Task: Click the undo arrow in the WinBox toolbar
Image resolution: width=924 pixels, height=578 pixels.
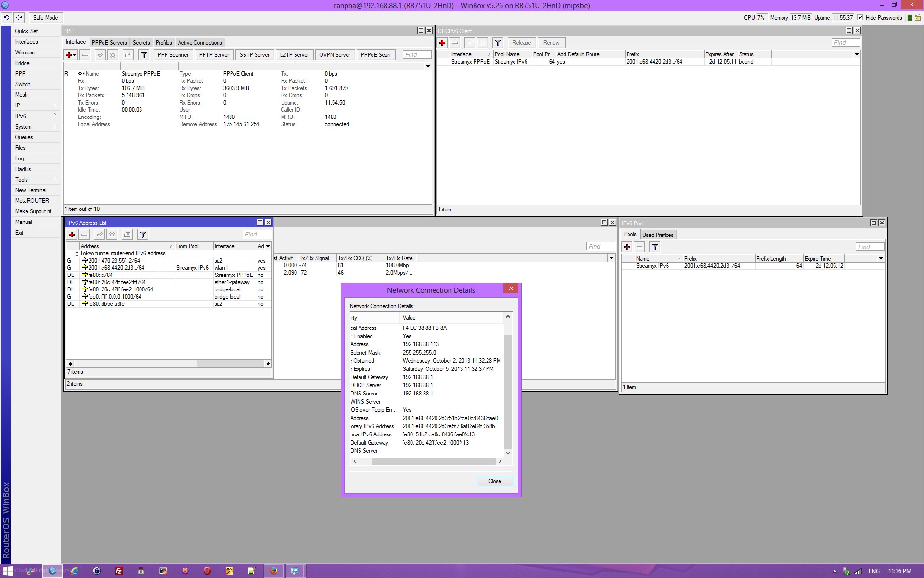Action: coord(7,18)
